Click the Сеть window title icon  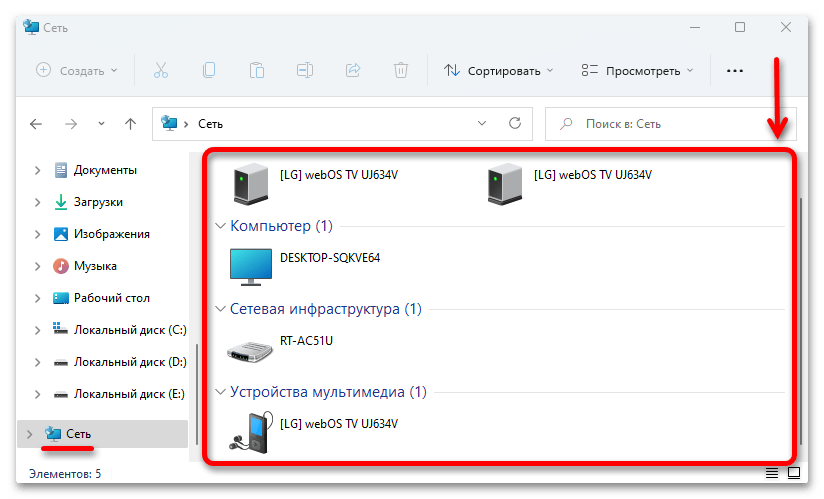[31, 27]
